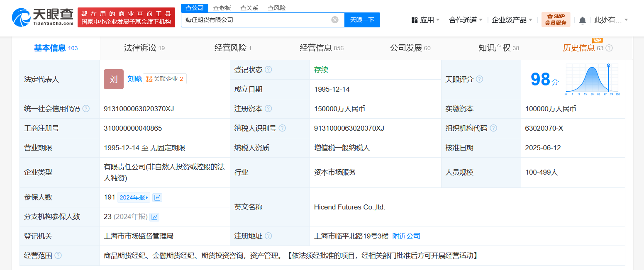Image resolution: width=644 pixels, height=270 pixels.
Task: Click the company name search input field
Action: 255,20
